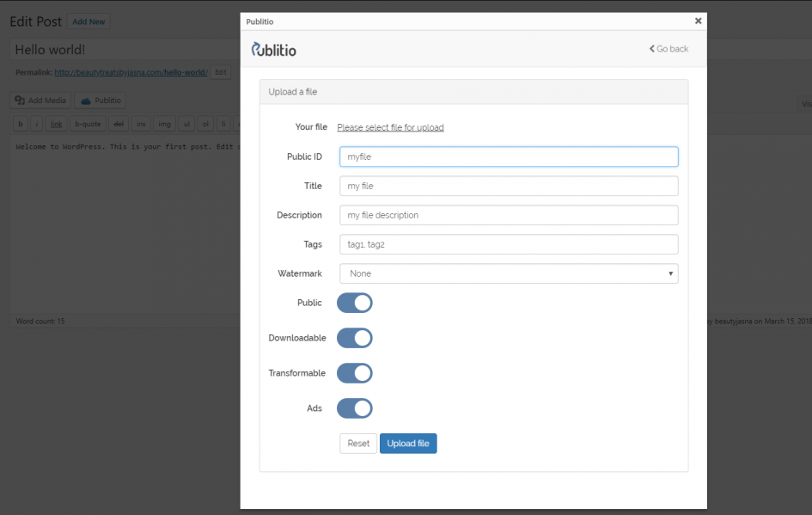Image resolution: width=812 pixels, height=515 pixels.
Task: Turn off the Transformable toggle
Action: 355,373
